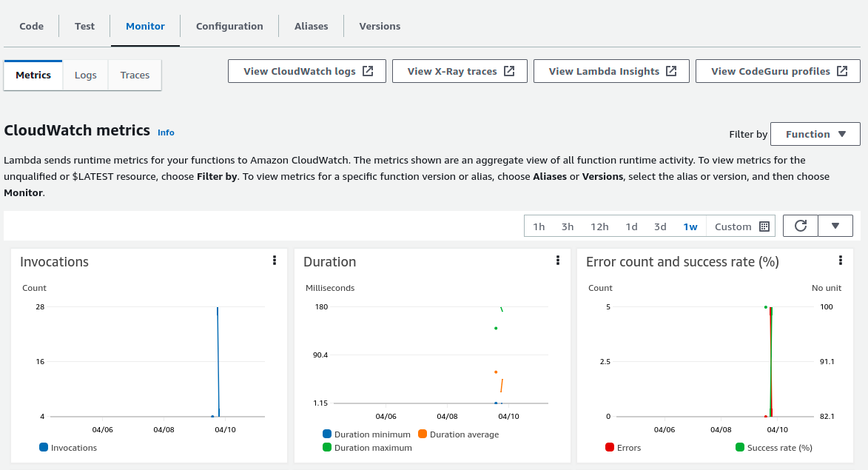Open the Invocations widget three-dot menu
This screenshot has width=868, height=470.
[x=275, y=261]
